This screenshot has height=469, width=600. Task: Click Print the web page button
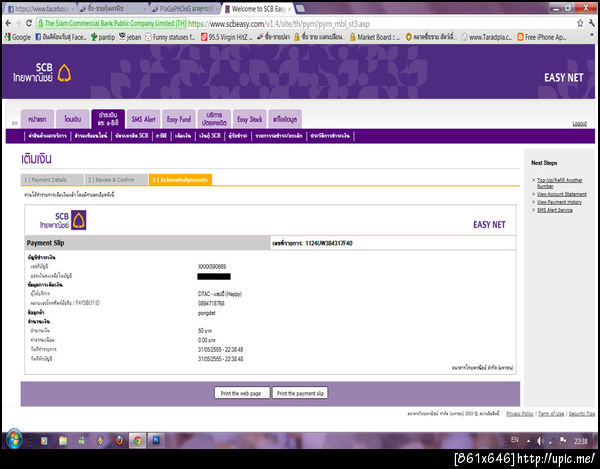[242, 393]
